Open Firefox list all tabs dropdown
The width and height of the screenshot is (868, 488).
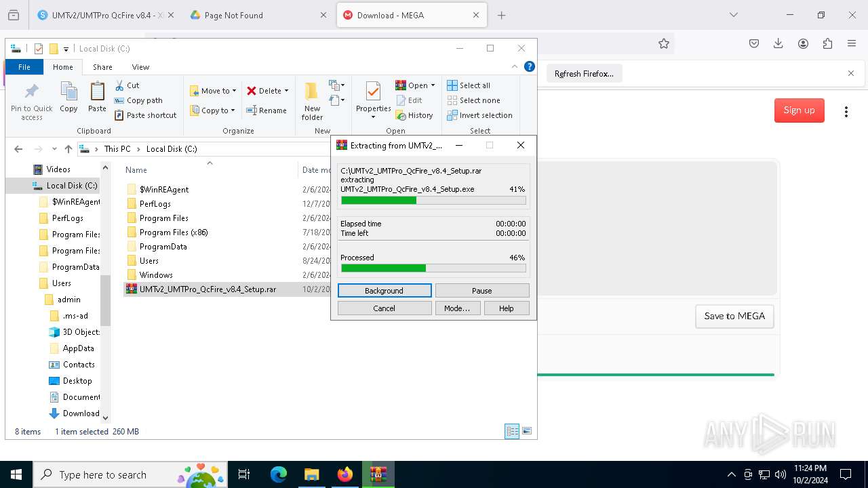(x=734, y=15)
